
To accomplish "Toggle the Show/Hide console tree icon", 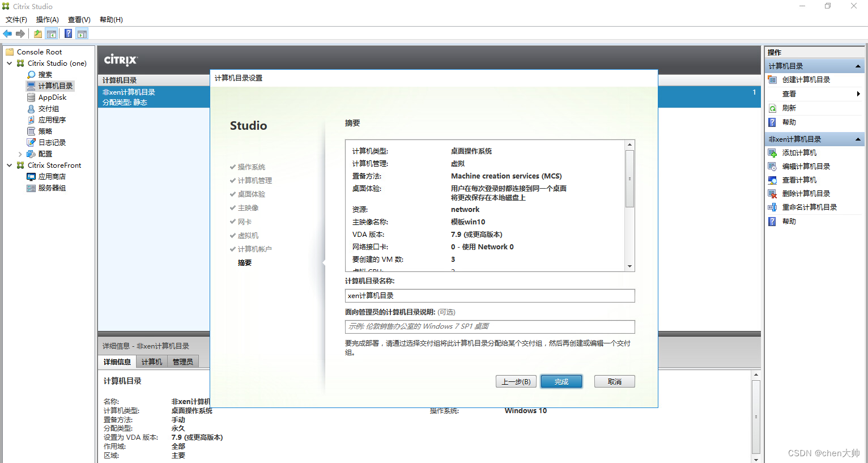I will (x=52, y=34).
